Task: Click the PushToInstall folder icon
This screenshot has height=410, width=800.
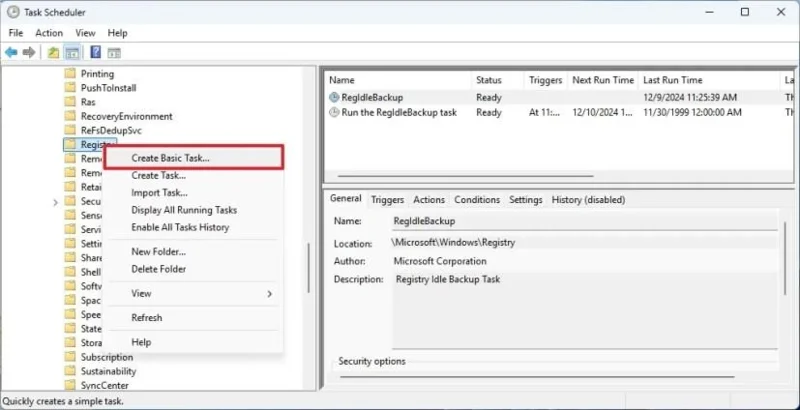Action: click(70, 88)
